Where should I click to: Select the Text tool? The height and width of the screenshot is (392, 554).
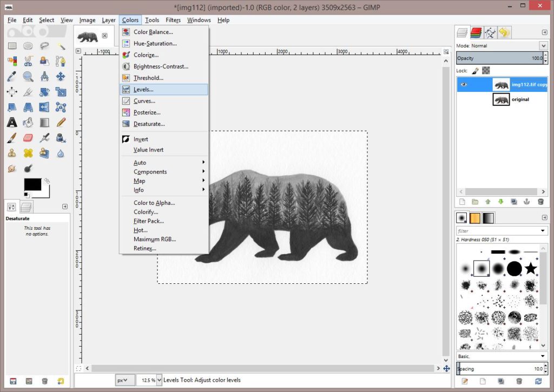pos(12,122)
